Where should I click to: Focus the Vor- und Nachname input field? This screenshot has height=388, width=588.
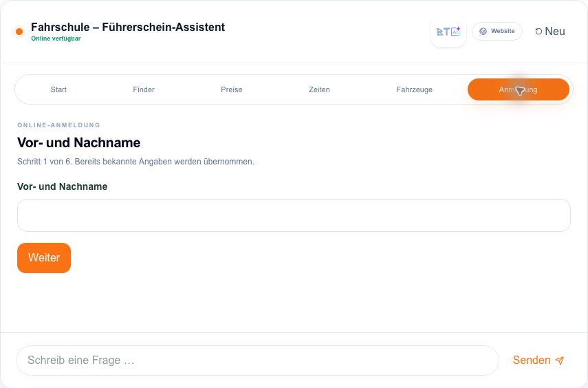(294, 215)
